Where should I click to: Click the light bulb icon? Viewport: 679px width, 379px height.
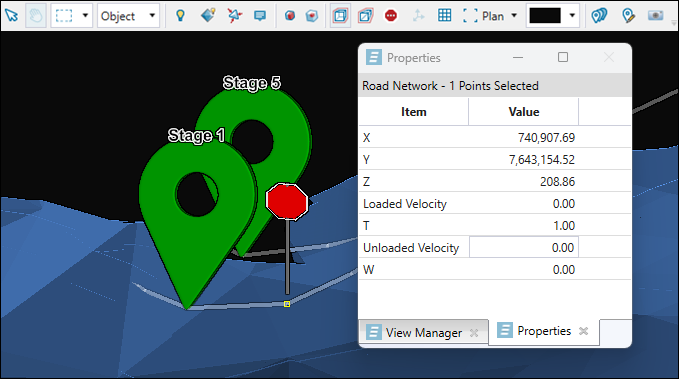click(x=180, y=16)
